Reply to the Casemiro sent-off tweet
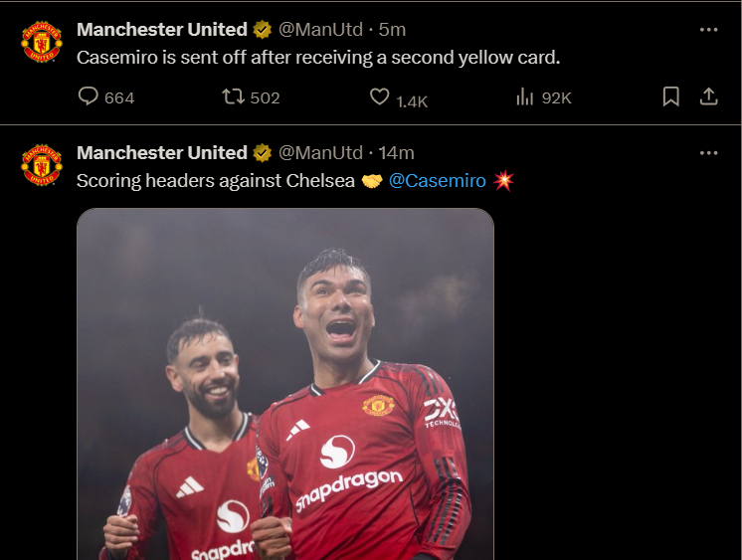 [89, 97]
